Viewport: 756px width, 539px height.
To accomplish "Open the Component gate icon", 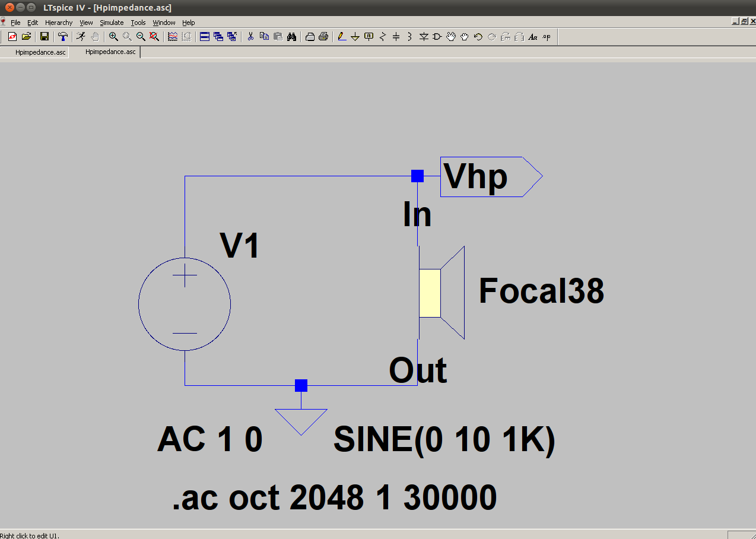I will (x=437, y=37).
